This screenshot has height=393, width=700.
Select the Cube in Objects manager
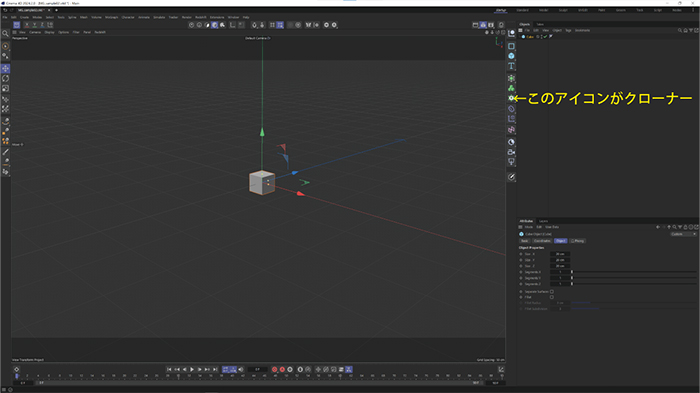(529, 37)
